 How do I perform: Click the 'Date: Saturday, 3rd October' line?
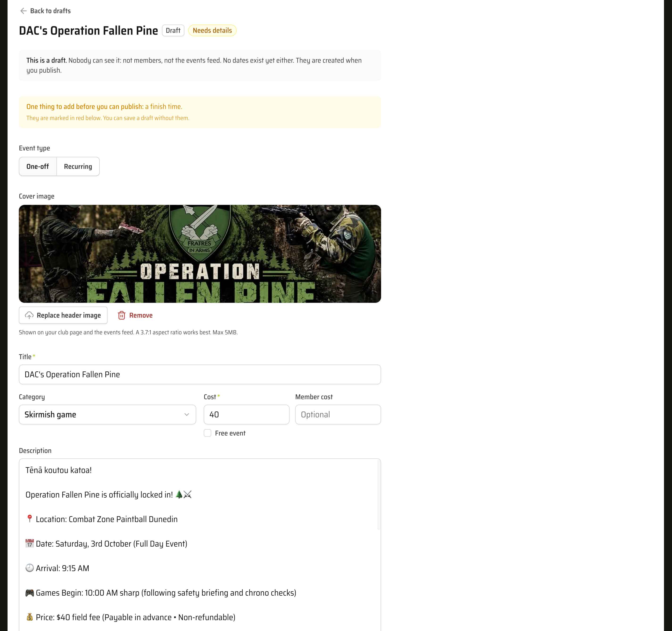coord(106,544)
